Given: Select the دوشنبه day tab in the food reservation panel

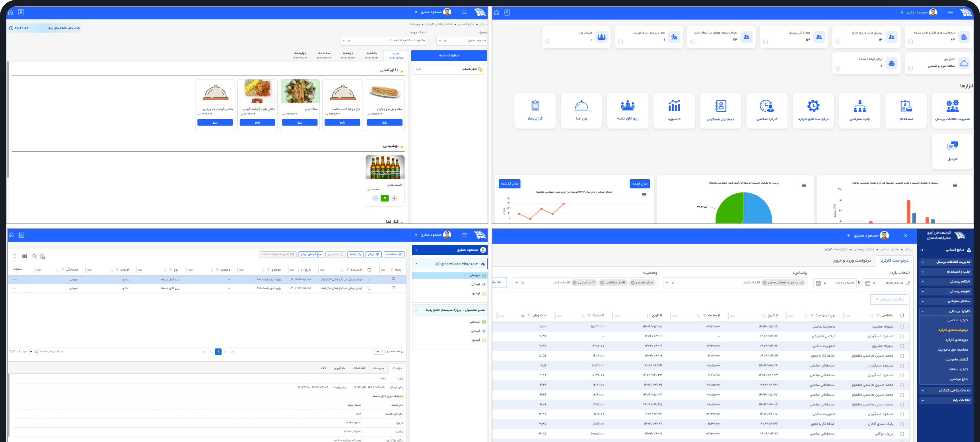Looking at the screenshot, I should tap(348, 55).
